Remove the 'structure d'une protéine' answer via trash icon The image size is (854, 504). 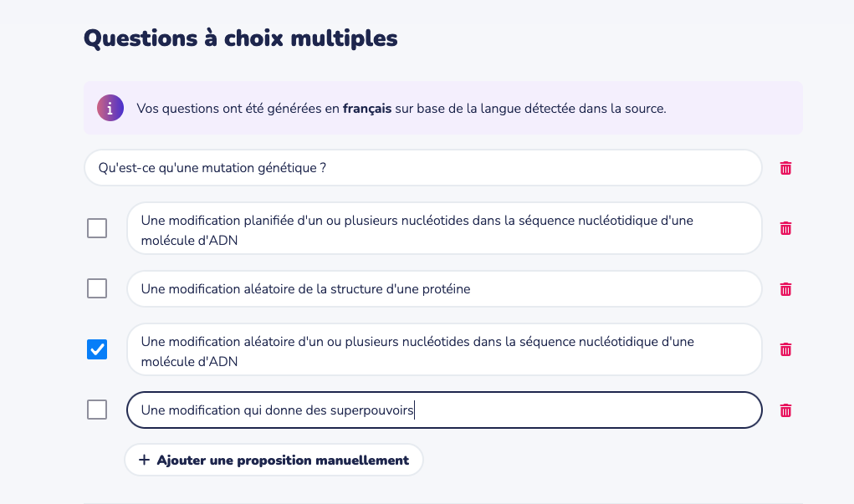pyautogui.click(x=785, y=289)
